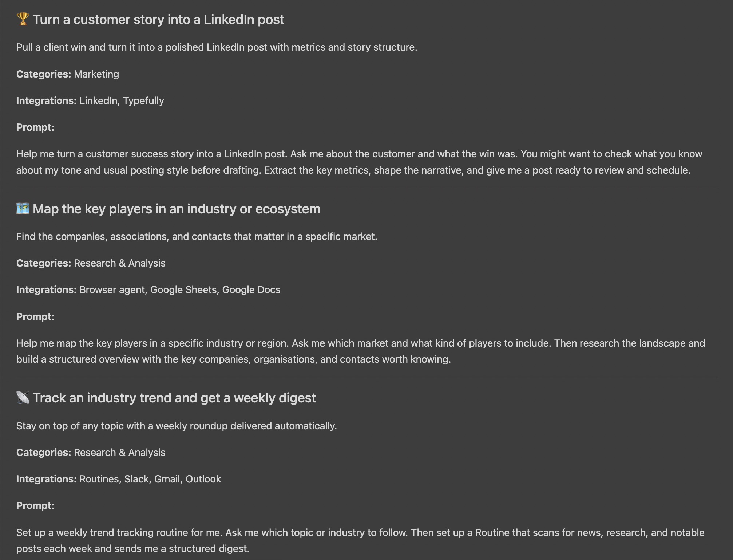Click 'Research & Analysis' under Track an industry trend
733x560 pixels.
coord(119,453)
